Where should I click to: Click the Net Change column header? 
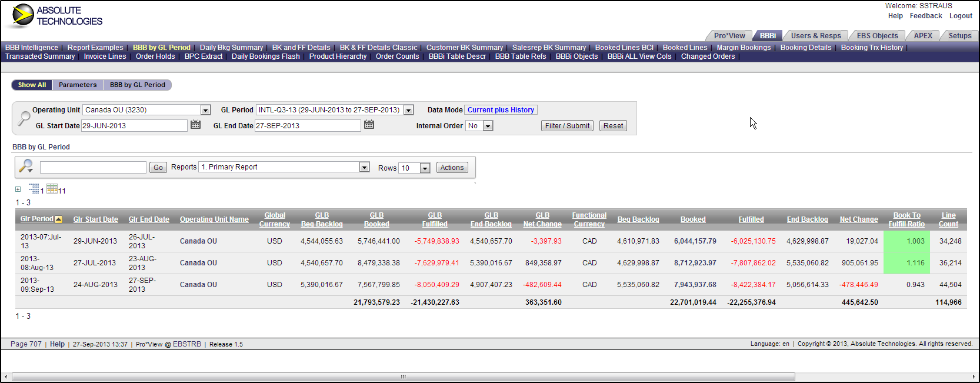coord(859,219)
